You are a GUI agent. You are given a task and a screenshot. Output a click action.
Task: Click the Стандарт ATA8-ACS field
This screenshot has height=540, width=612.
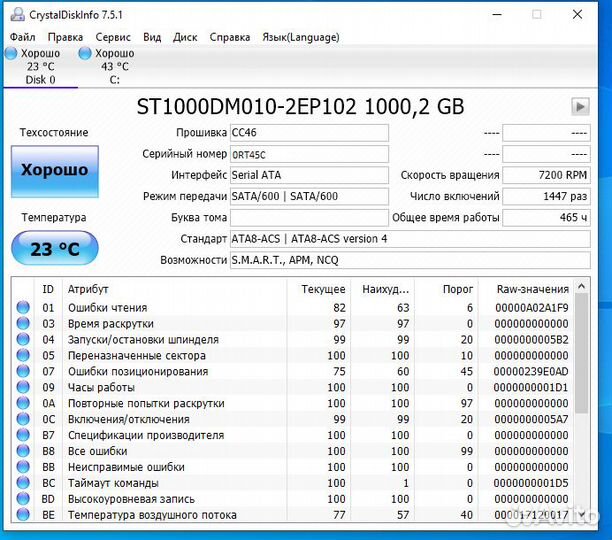tap(410, 239)
